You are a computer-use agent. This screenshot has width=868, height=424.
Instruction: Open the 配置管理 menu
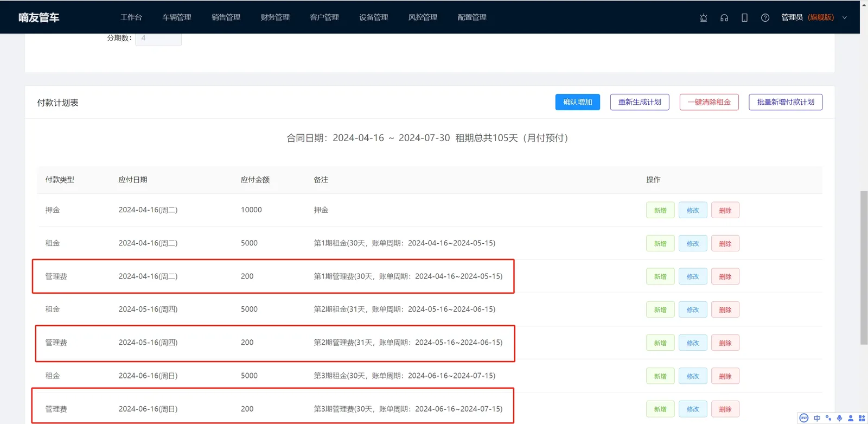tap(472, 17)
